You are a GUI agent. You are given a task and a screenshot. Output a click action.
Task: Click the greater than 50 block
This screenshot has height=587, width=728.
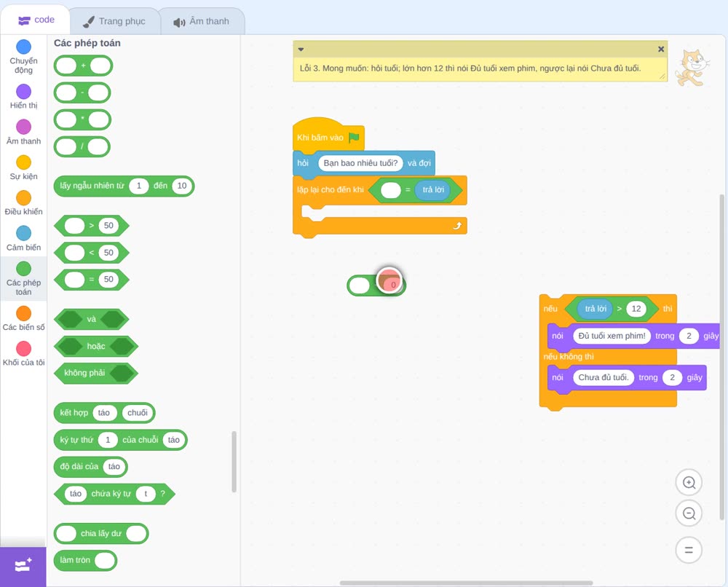(x=92, y=226)
